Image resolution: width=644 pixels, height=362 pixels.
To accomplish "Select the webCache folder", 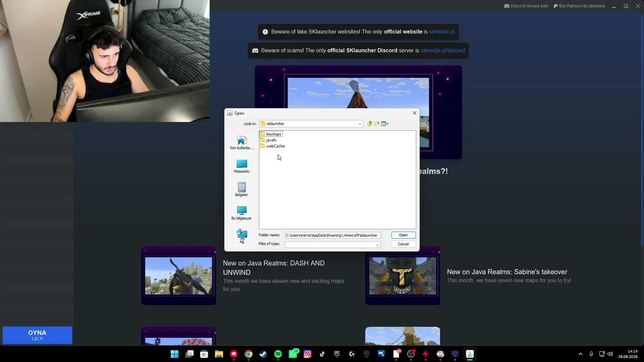I will tap(272, 146).
